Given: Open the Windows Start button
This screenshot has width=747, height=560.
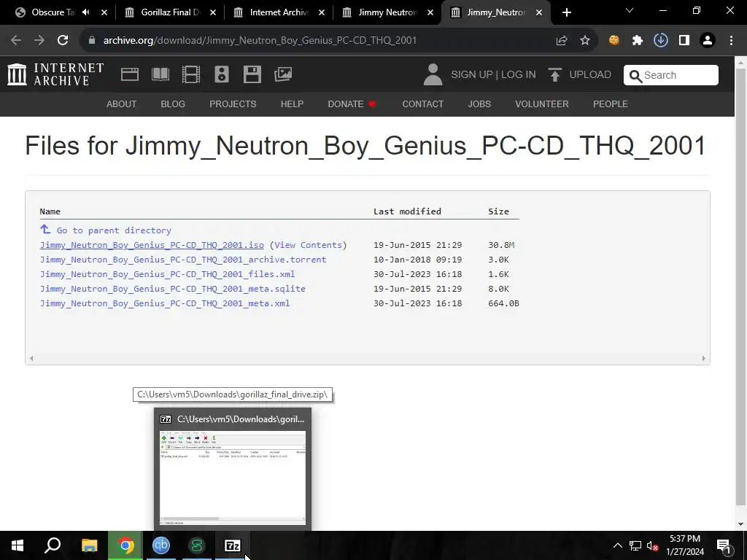Looking at the screenshot, I should point(18,545).
